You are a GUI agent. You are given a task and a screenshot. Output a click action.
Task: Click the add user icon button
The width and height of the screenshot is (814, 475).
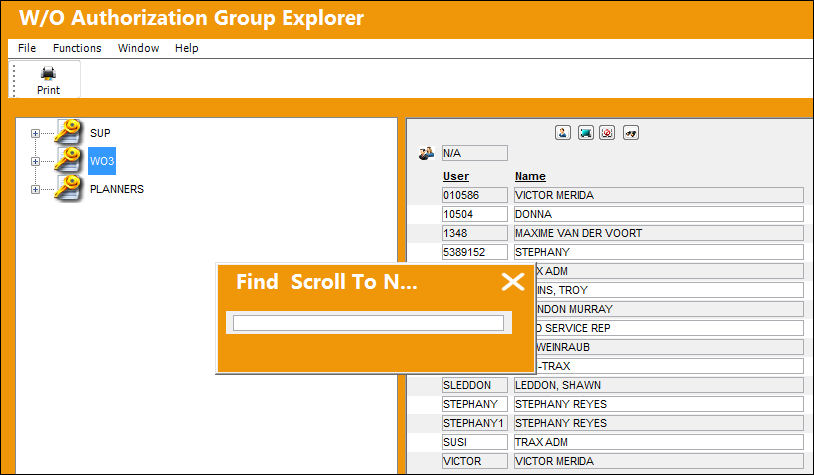563,133
